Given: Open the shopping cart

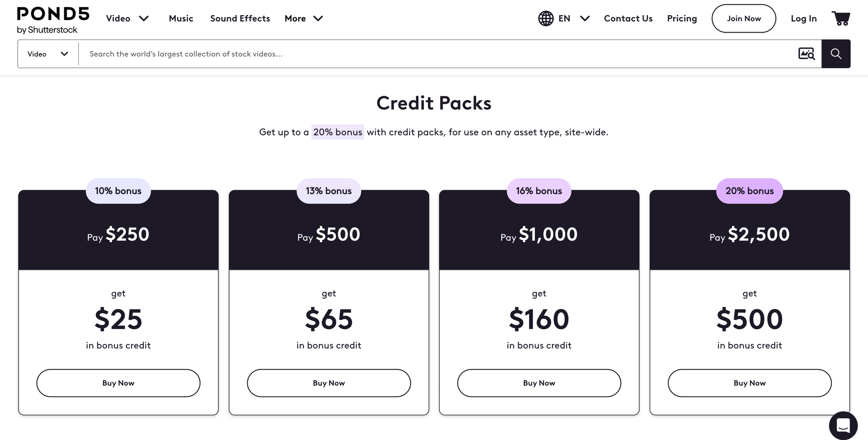Looking at the screenshot, I should point(841,18).
